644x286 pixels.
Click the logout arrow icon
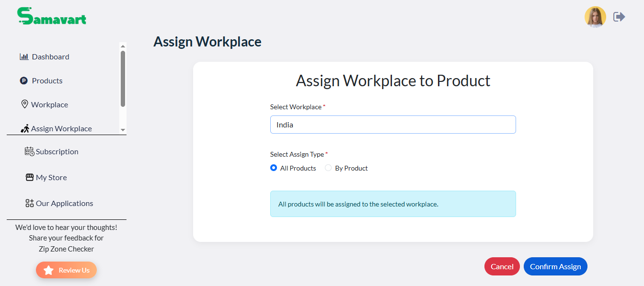(619, 17)
